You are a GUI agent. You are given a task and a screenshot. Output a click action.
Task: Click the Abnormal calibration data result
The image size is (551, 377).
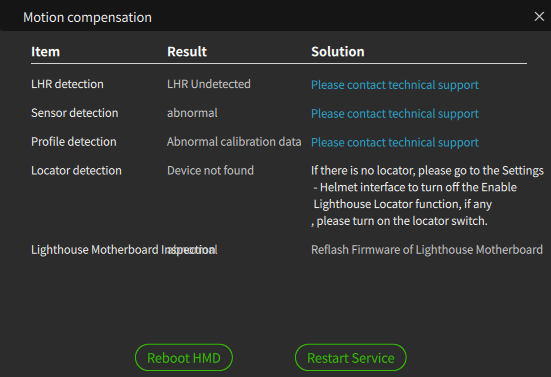234,142
